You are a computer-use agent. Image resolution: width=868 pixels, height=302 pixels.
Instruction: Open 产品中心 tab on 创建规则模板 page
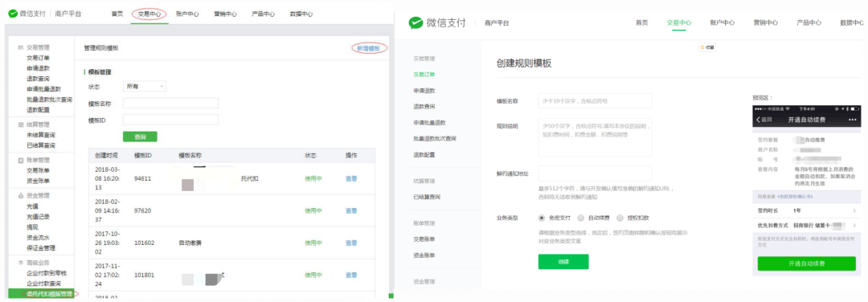[809, 23]
